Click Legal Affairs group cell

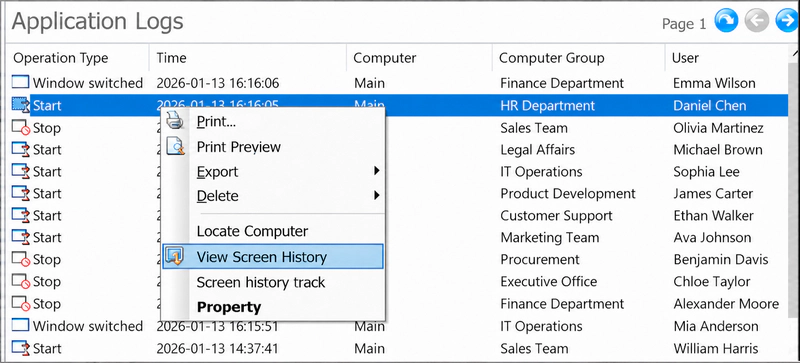pos(538,150)
